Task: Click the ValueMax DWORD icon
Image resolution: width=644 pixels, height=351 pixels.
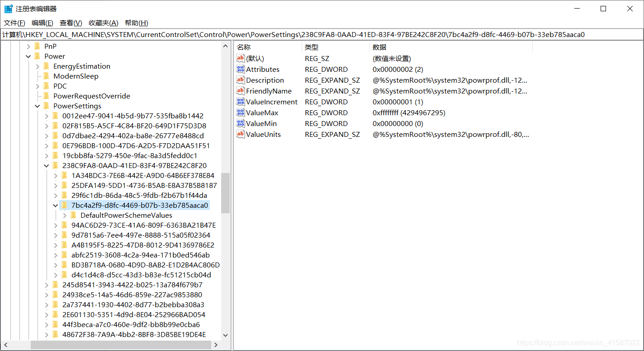Action: click(x=241, y=112)
